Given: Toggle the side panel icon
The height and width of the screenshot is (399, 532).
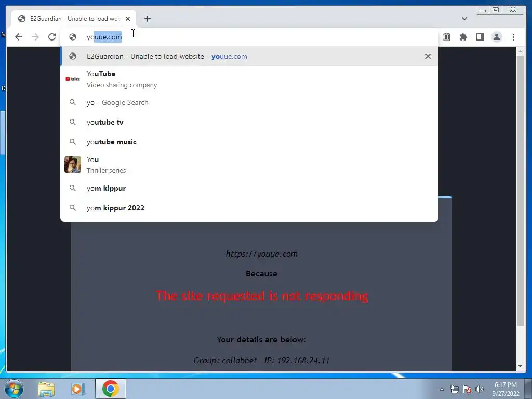Looking at the screenshot, I should point(480,37).
